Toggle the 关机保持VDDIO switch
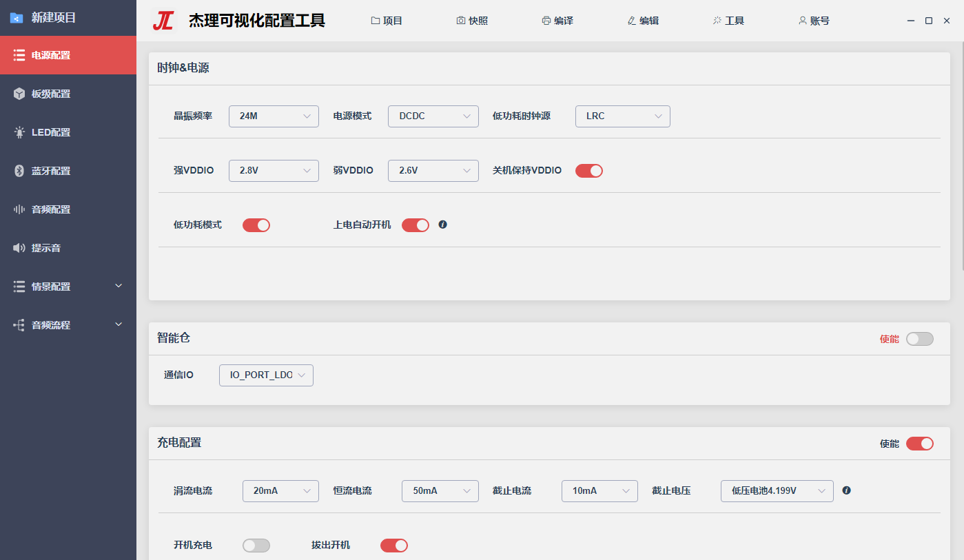Image resolution: width=964 pixels, height=560 pixels. [589, 171]
